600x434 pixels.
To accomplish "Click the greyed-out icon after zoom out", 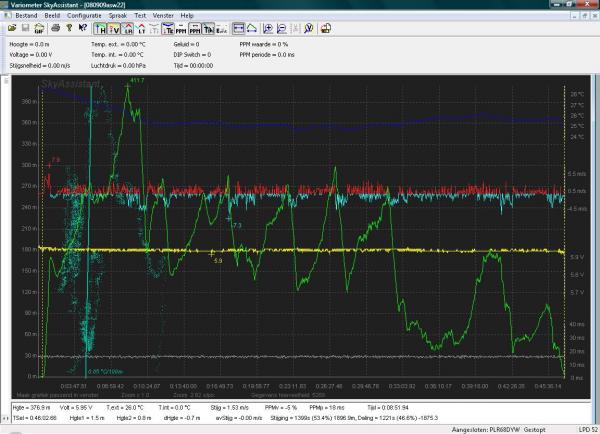I will pyautogui.click(x=295, y=29).
